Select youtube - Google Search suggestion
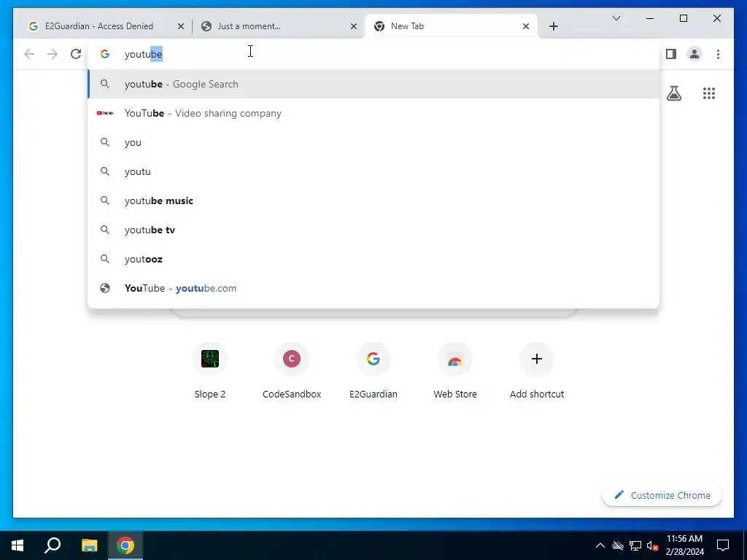 tap(373, 85)
